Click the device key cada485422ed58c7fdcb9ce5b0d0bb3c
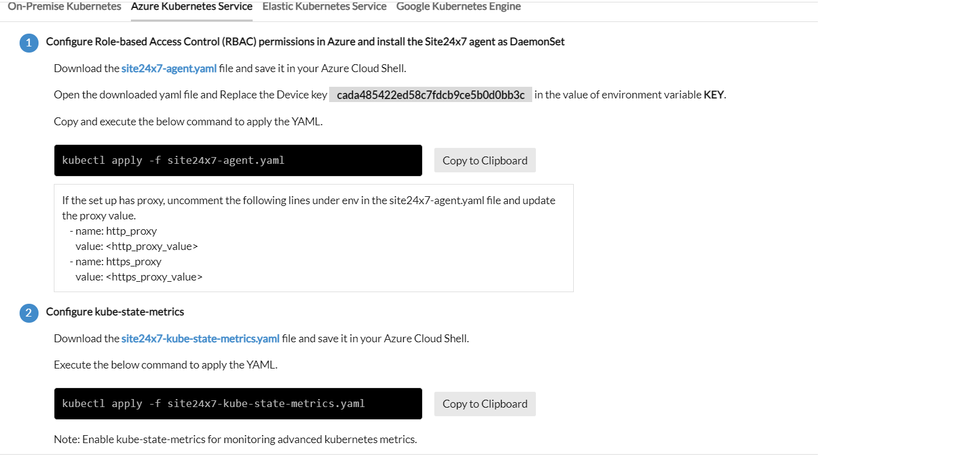980x459 pixels. click(431, 95)
